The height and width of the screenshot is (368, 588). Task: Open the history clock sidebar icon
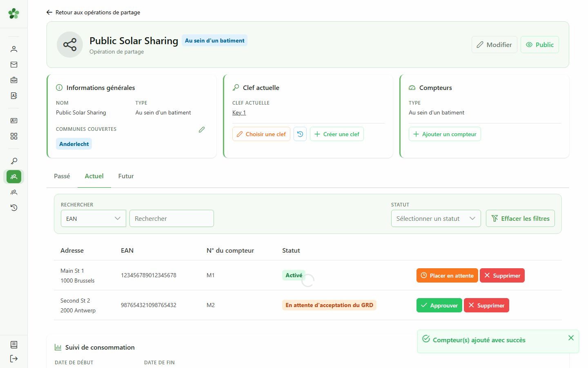click(14, 208)
